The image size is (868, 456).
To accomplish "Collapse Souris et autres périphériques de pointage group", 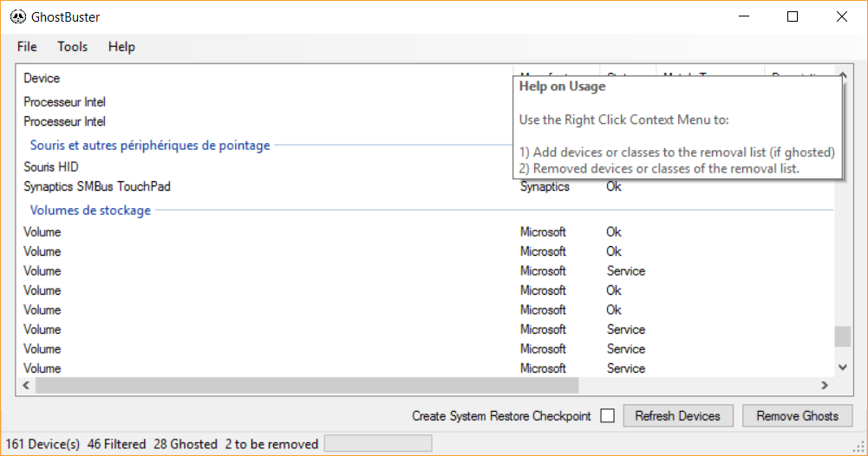I will point(150,146).
